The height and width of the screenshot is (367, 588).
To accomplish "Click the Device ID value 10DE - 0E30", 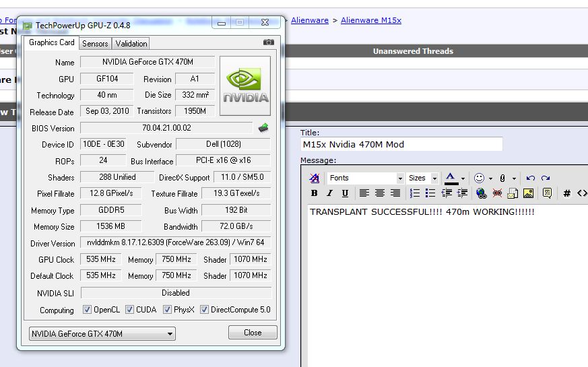I will click(103, 144).
